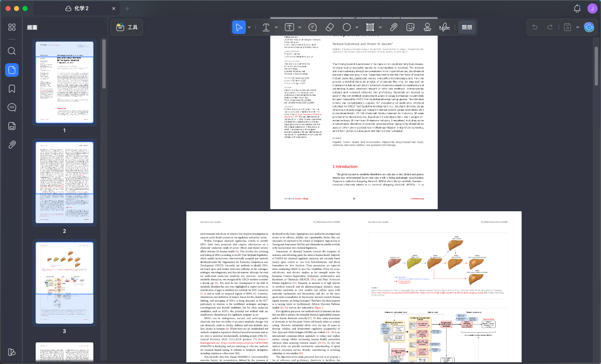Open the AI assistant icon top right
The image size is (601, 364).
[589, 27]
